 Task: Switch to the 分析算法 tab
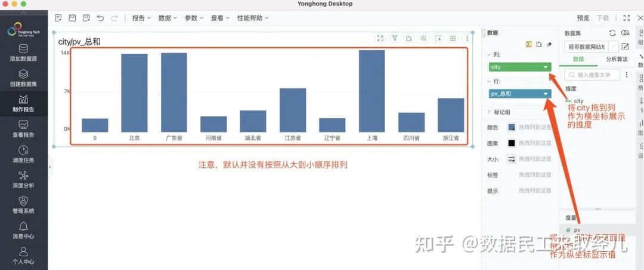(617, 59)
